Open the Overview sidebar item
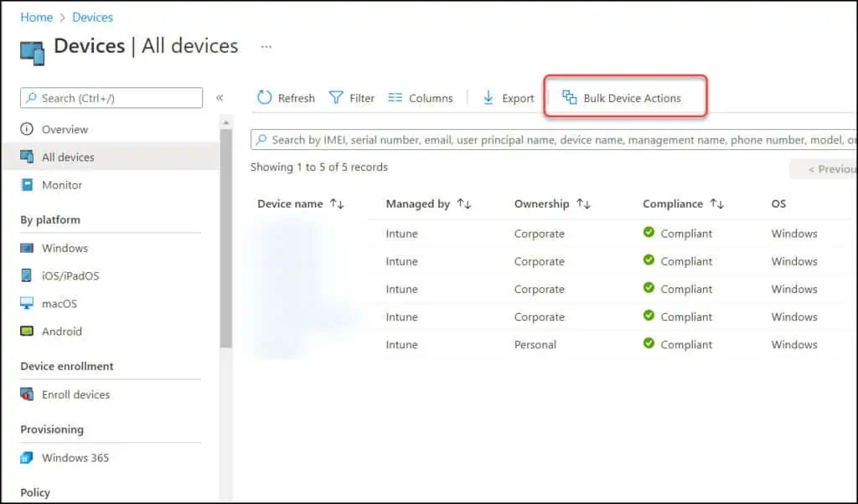The width and height of the screenshot is (858, 504). [x=111, y=129]
